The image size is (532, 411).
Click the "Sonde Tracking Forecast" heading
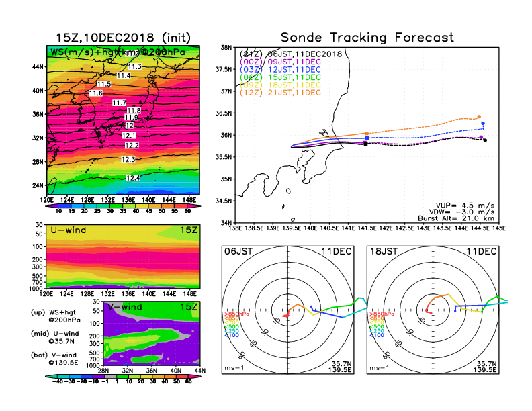click(367, 38)
